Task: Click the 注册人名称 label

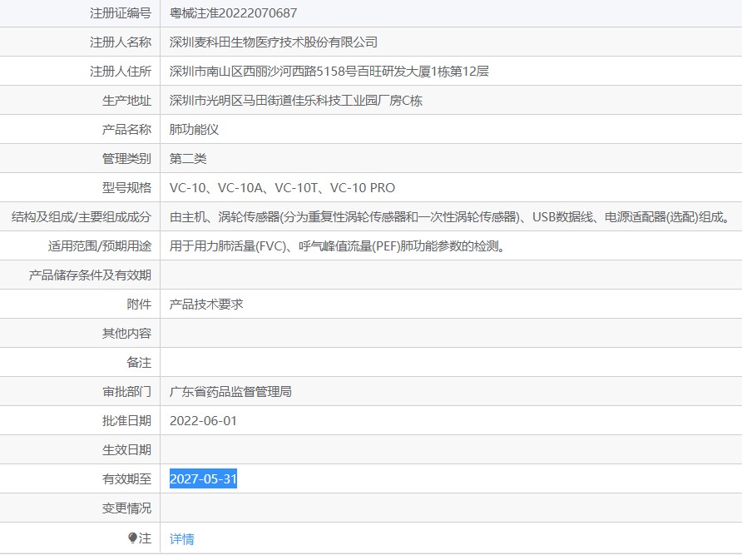Action: coord(121,42)
